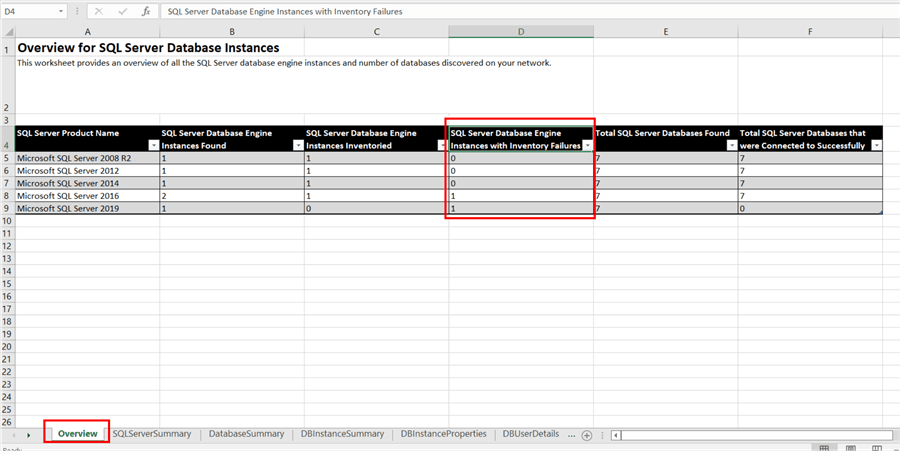The image size is (900, 451).
Task: Click cell 'Microsoft SQL Server 2012'
Action: (88, 171)
